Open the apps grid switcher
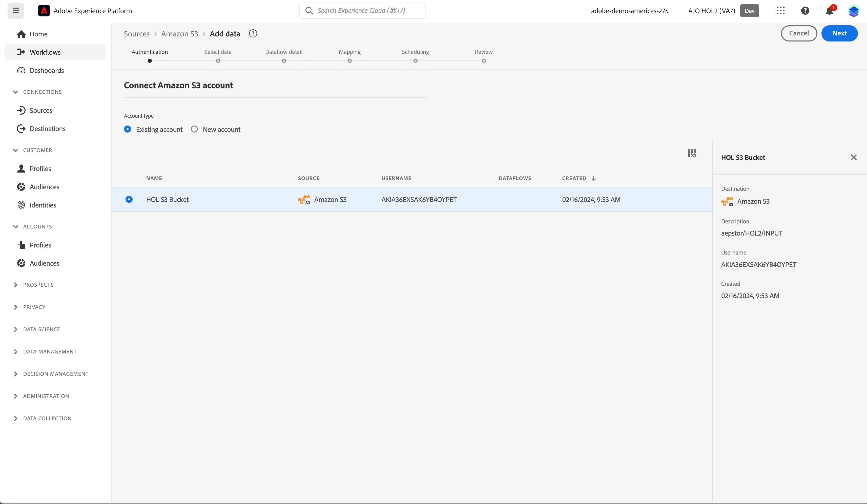Viewport: 867px width, 504px height. click(781, 10)
